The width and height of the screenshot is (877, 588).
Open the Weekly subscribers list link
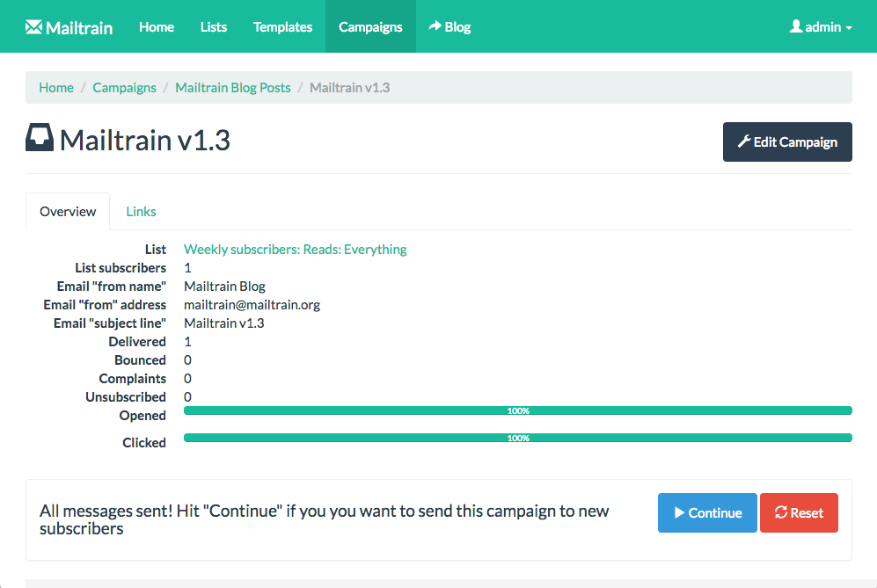(x=295, y=249)
